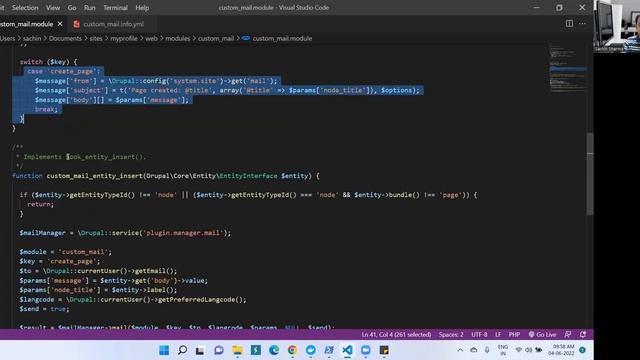Open green S app on taskbar
This screenshot has width=640, height=360.
coord(256,350)
